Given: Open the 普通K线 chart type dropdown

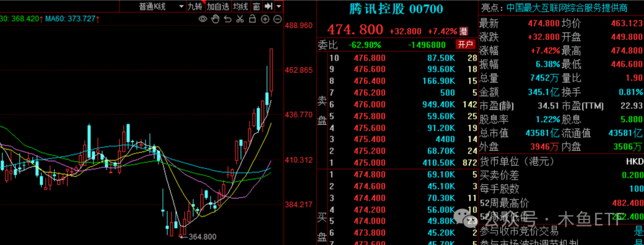Looking at the screenshot, I should [161, 6].
